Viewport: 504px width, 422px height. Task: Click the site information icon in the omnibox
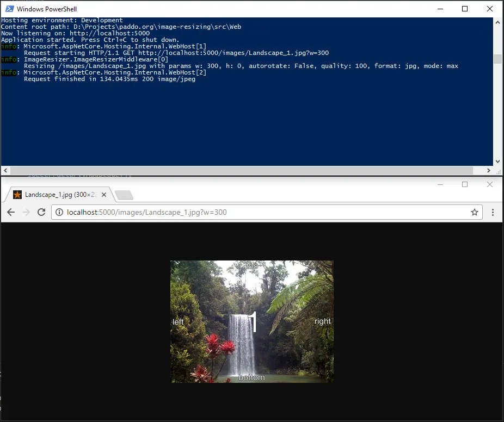point(59,212)
